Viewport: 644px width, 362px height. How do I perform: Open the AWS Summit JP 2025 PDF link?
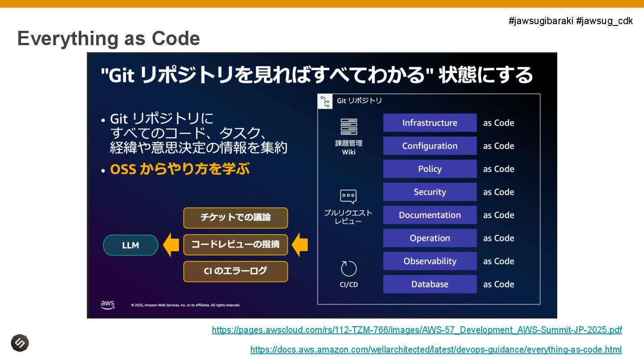(417, 330)
